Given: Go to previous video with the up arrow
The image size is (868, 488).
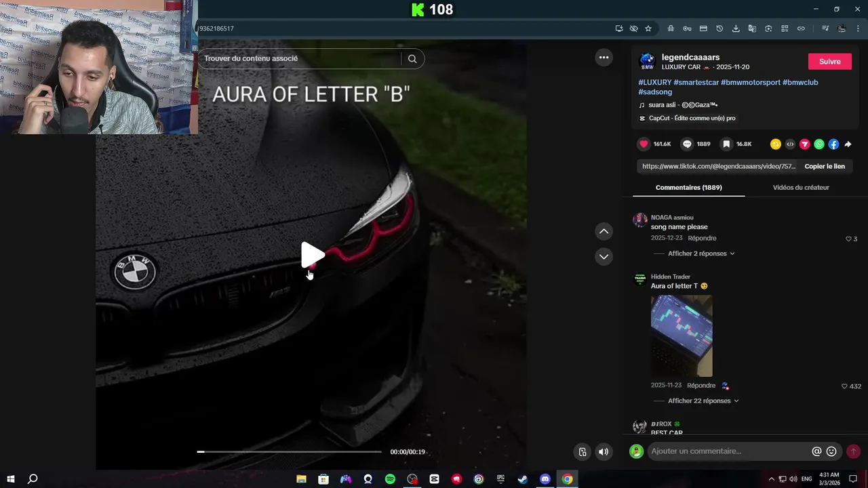Looking at the screenshot, I should coord(604,232).
